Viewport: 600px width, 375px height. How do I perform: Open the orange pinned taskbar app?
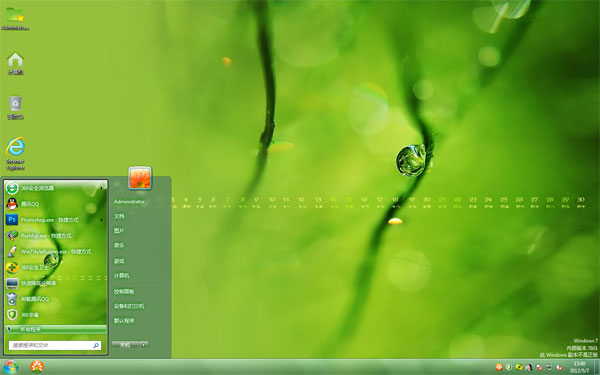(37, 367)
